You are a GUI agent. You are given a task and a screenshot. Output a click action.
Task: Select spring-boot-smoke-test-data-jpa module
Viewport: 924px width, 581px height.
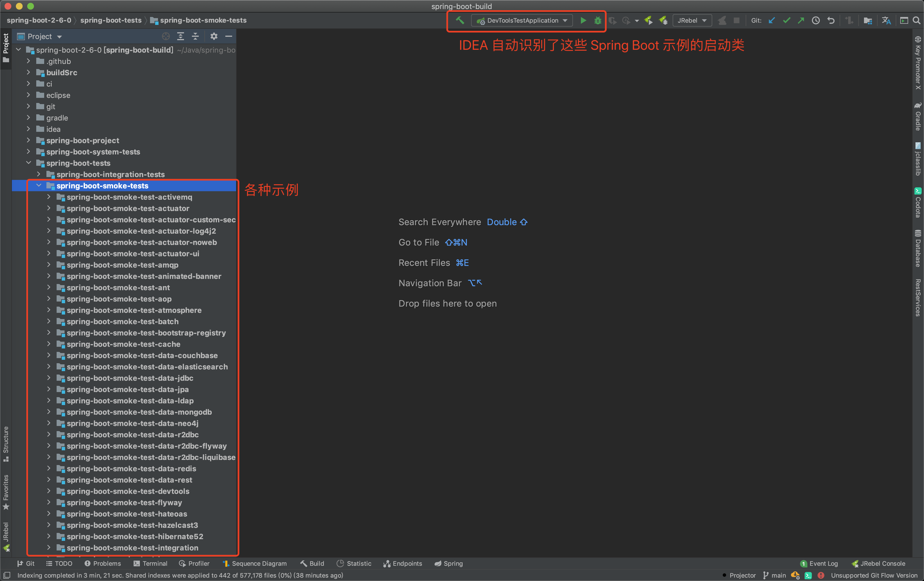[127, 389]
